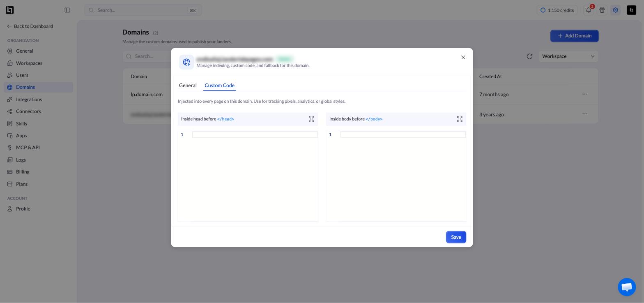Image resolution: width=644 pixels, height=303 pixels.
Task: Click the Profile sidebar icon
Action: [x=10, y=209]
